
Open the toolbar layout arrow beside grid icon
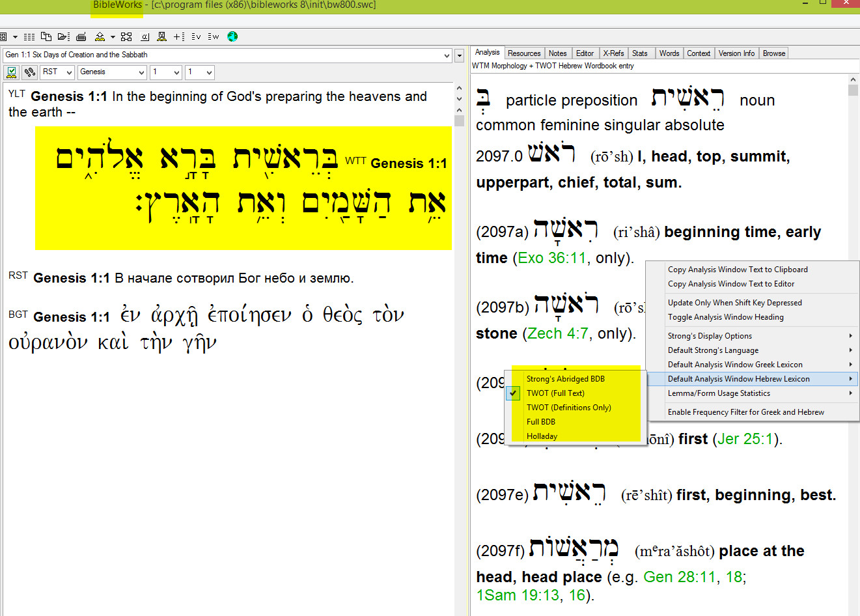[x=15, y=37]
